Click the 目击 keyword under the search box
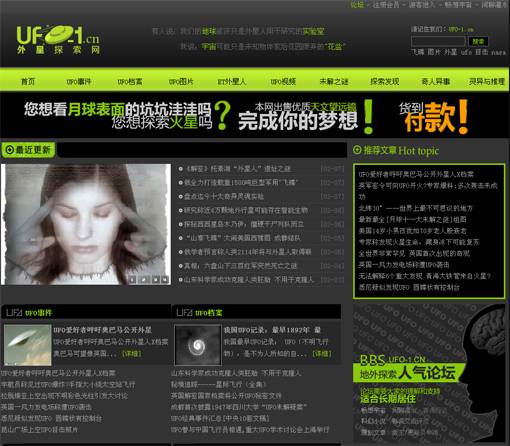Image resolution: width=510 pixels, height=446 pixels. coord(482,52)
